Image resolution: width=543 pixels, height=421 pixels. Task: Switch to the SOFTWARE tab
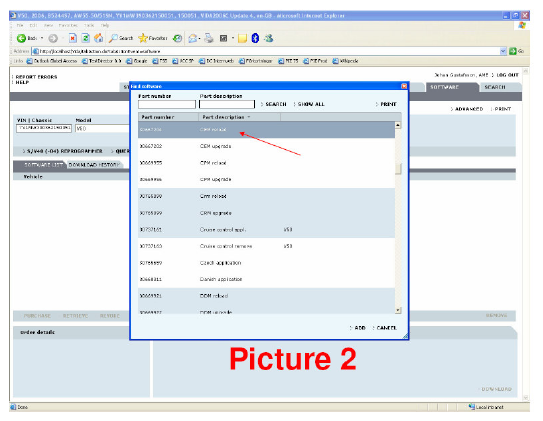[x=444, y=87]
